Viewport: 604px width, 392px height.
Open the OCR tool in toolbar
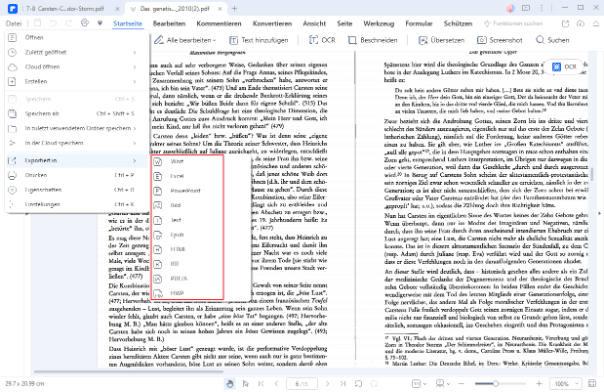(x=322, y=40)
